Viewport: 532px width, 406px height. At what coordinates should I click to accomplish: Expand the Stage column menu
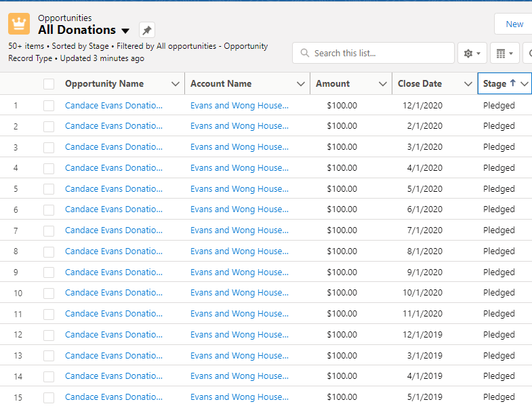[x=525, y=84]
